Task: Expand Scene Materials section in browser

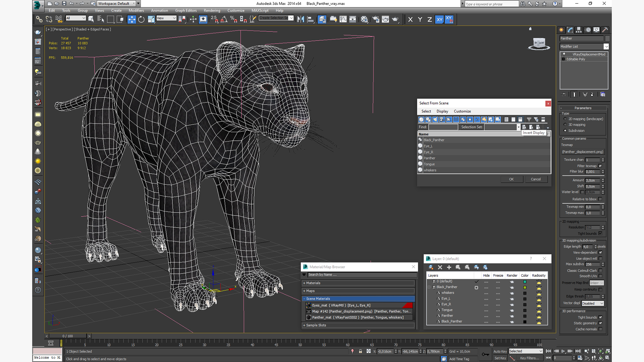Action: [304, 298]
